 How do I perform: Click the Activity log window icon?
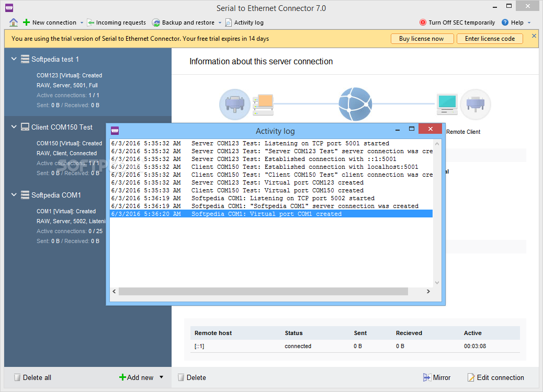[x=115, y=131]
